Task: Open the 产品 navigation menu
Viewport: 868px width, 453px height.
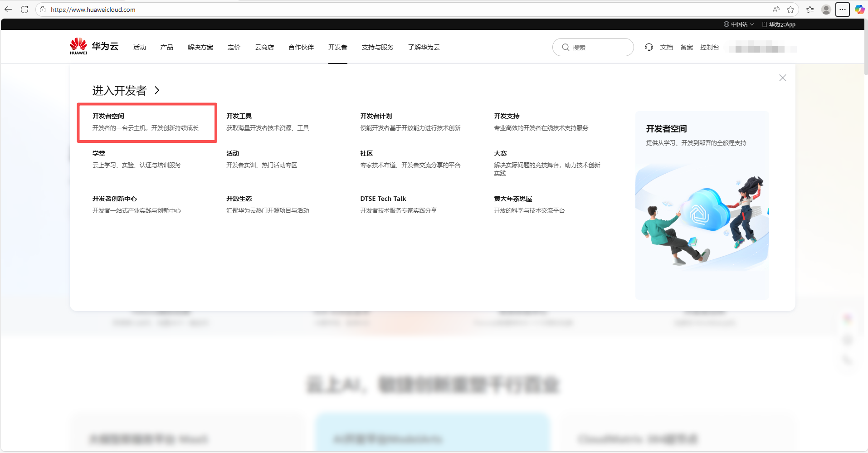Action: tap(167, 47)
